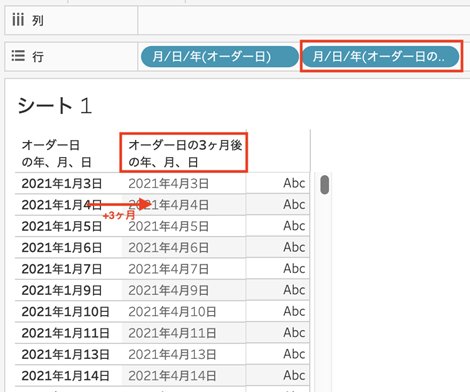Click the cell 2021年4月13日

click(172, 354)
